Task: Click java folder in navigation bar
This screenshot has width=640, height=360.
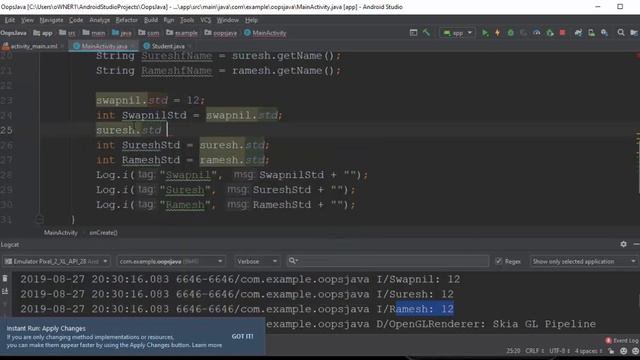Action: [x=122, y=33]
